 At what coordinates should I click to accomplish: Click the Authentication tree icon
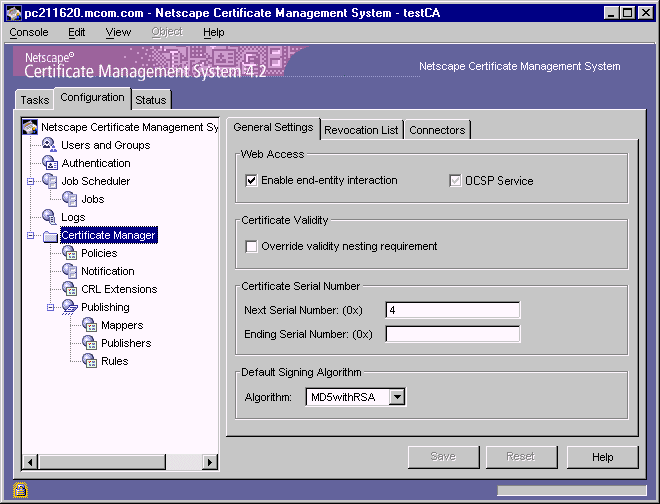click(49, 163)
